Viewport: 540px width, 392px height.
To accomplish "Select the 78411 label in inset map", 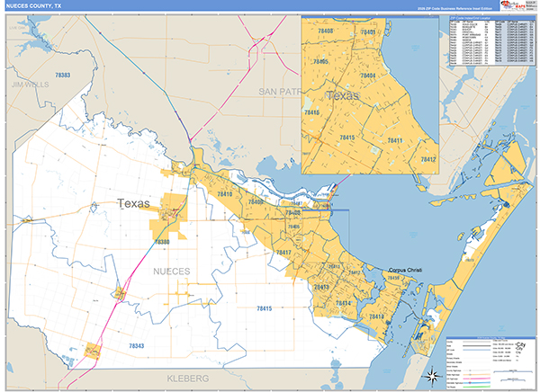I will coord(391,140).
